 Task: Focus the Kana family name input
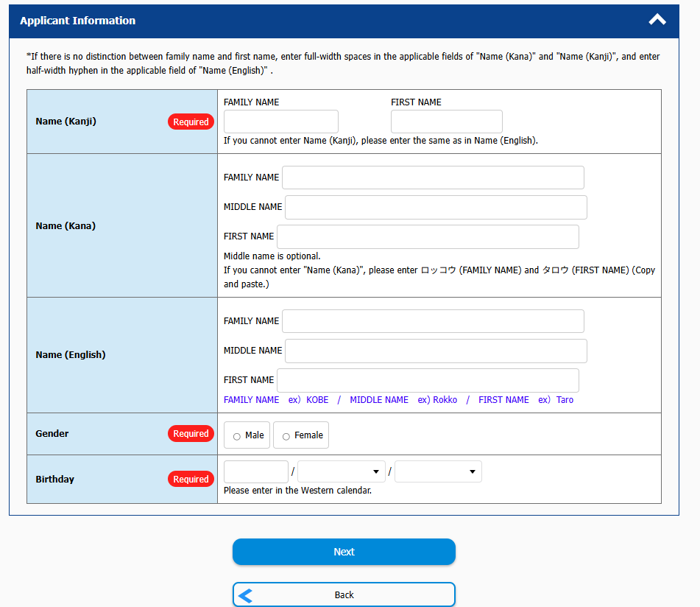click(433, 178)
